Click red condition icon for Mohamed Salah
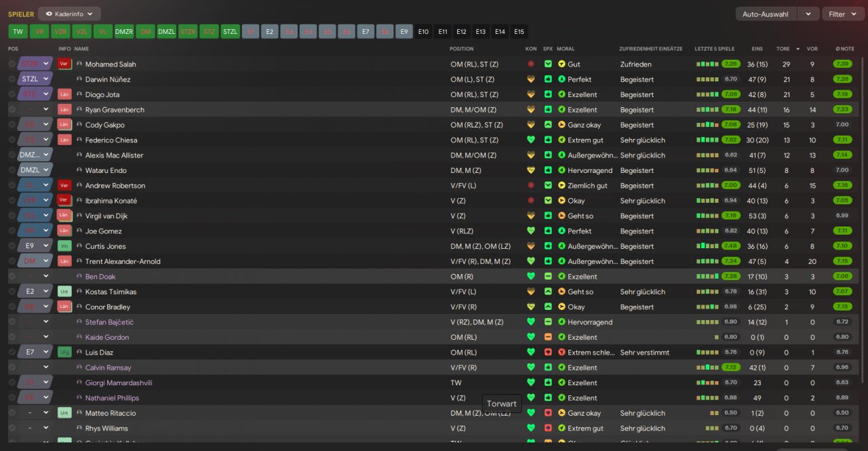This screenshot has width=868, height=451. pos(531,64)
